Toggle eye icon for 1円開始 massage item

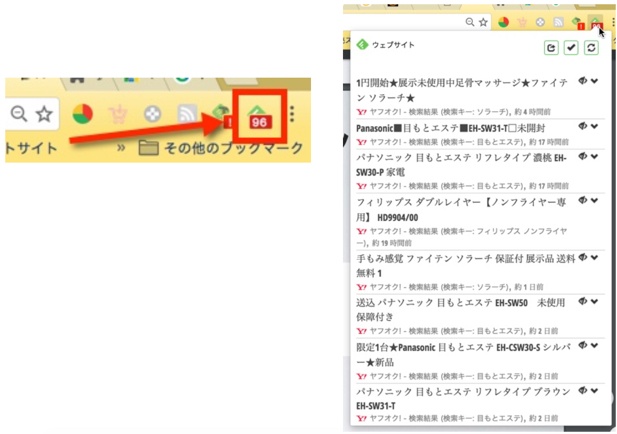[x=583, y=81]
